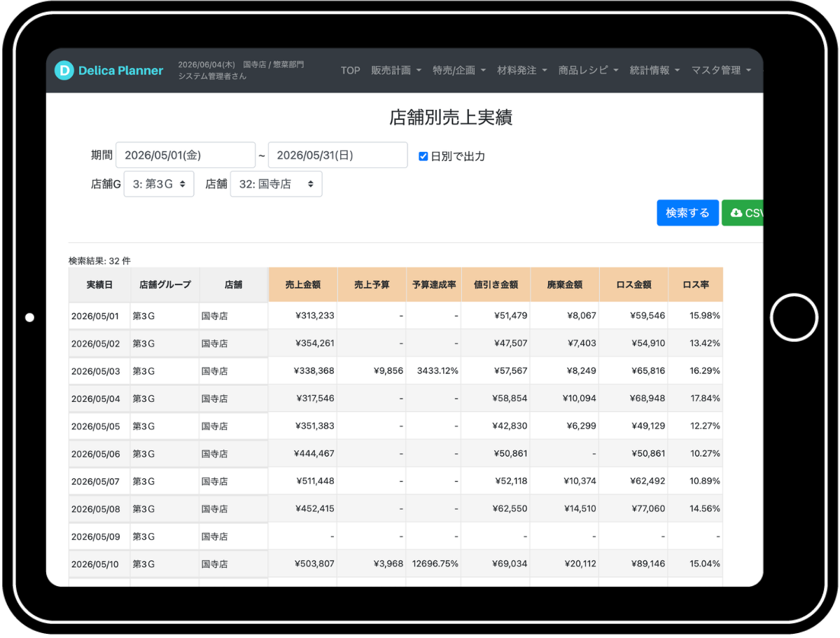Click achievement rate 3433.12%
This screenshot has height=638, width=840.
coord(437,370)
